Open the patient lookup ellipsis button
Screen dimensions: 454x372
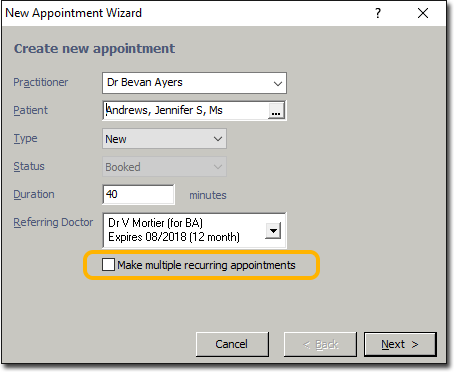(276, 111)
